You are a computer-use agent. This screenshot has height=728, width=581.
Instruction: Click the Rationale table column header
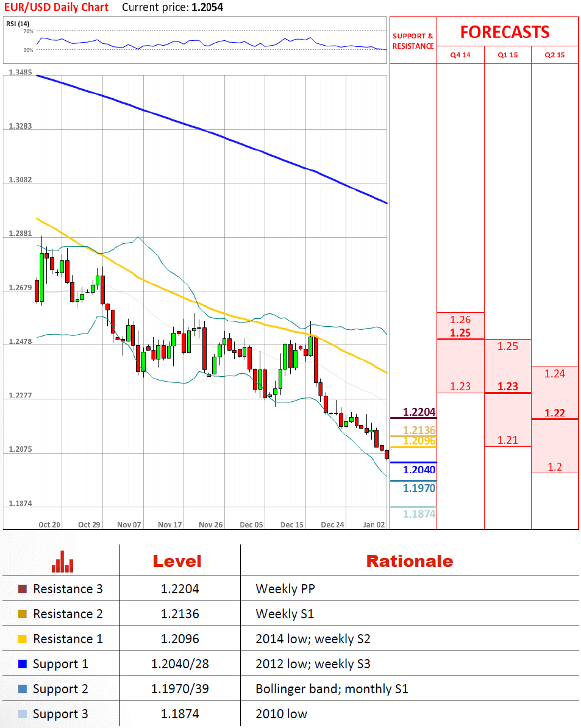pyautogui.click(x=409, y=562)
